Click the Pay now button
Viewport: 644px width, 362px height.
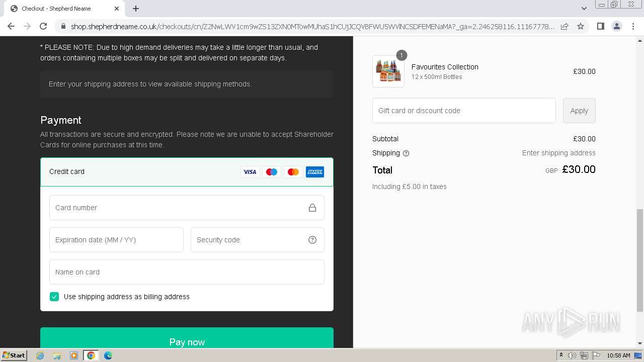coord(187,338)
